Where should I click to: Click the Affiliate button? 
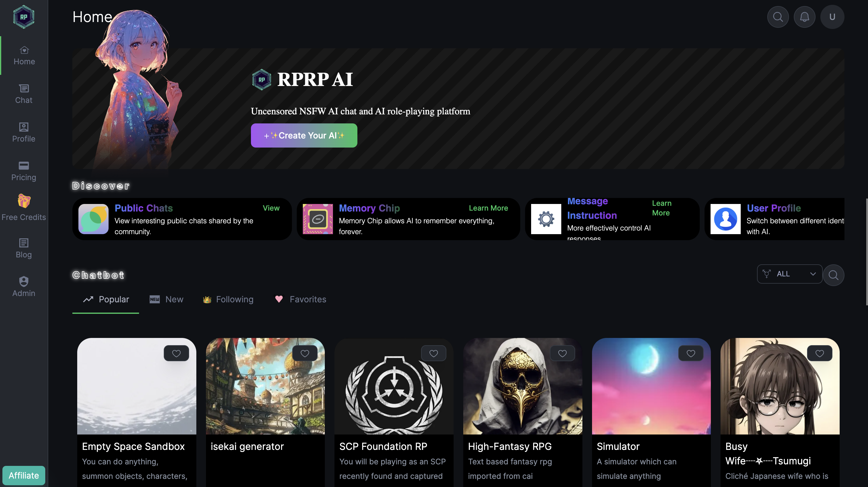coord(24,475)
